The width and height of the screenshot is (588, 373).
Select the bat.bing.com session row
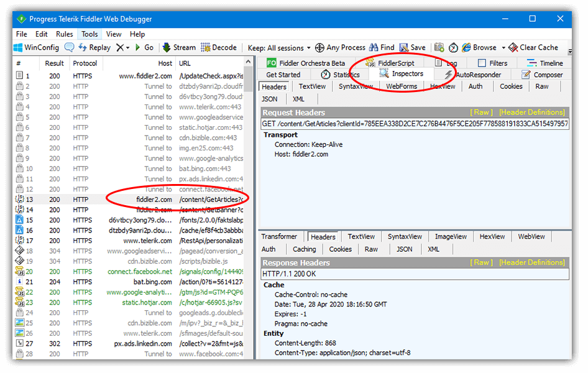pyautogui.click(x=129, y=282)
